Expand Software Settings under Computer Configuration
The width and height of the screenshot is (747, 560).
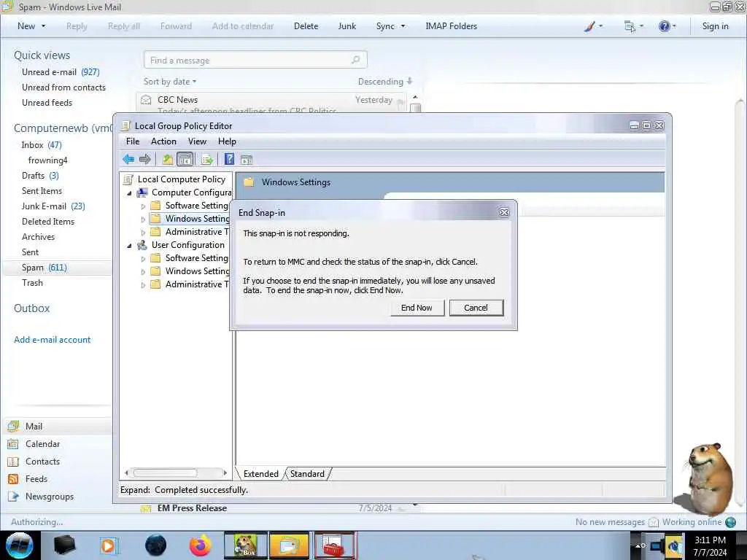143,206
